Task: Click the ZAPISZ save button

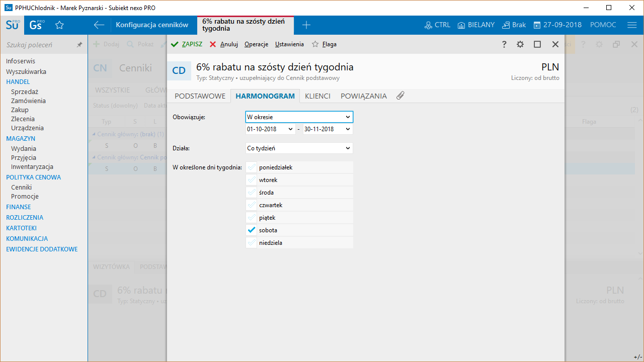Action: click(x=187, y=44)
